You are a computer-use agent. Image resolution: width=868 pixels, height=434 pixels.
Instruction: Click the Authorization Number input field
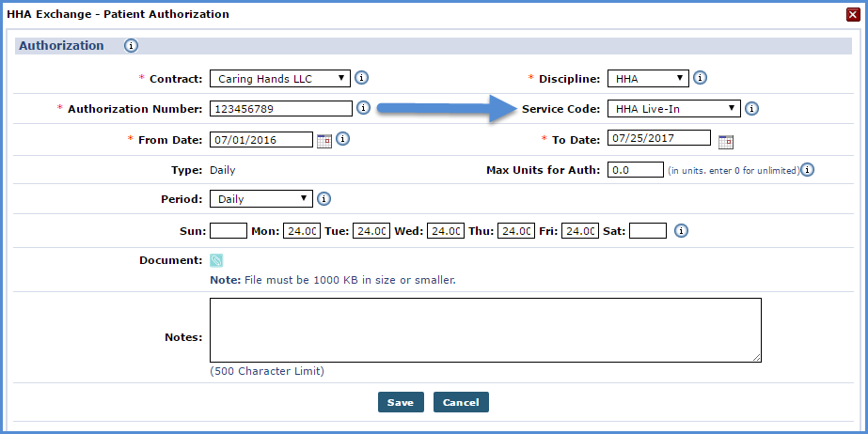[281, 109]
